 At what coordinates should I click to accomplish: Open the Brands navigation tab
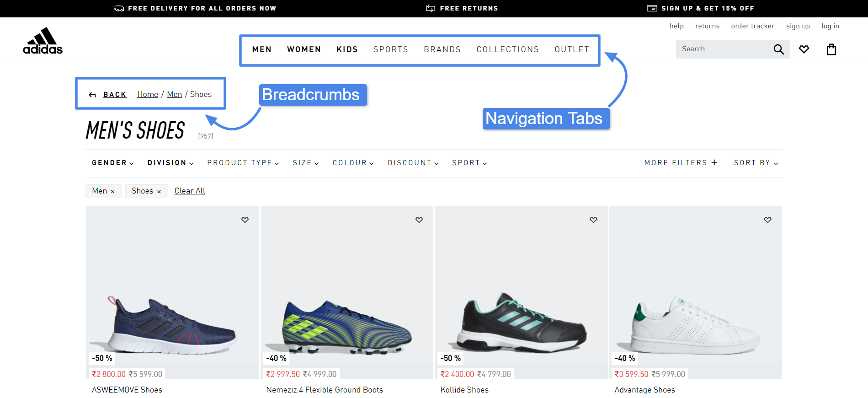pyautogui.click(x=442, y=49)
